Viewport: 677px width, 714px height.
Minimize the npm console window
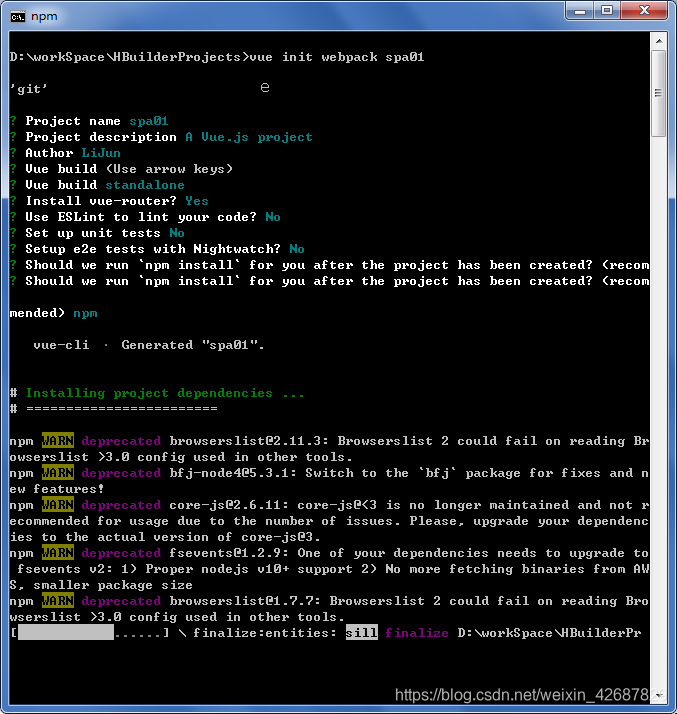580,10
